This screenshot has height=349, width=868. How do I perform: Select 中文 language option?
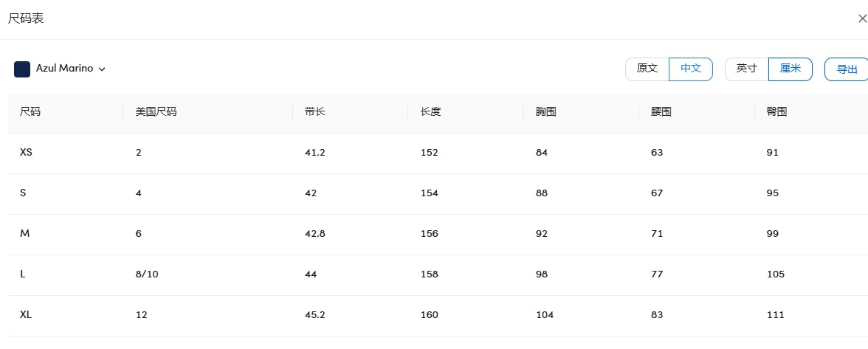pos(691,69)
